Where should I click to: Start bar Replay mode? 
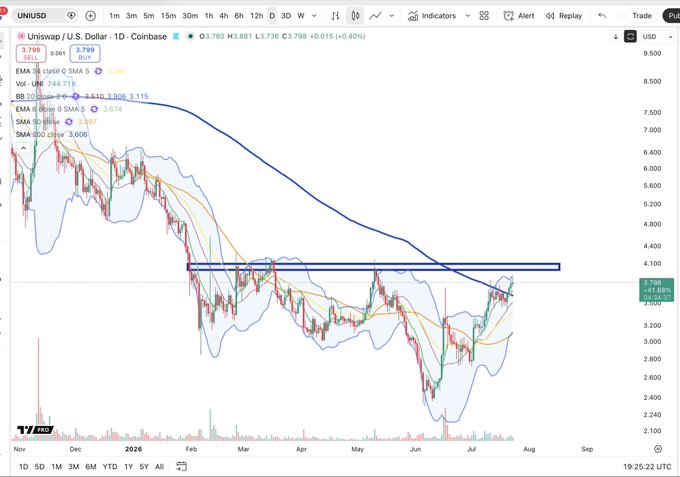point(564,16)
